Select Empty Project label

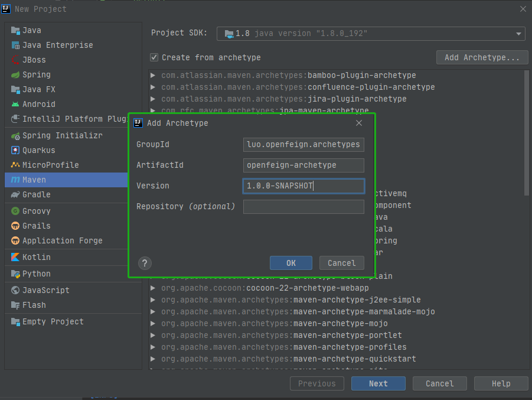[53, 321]
